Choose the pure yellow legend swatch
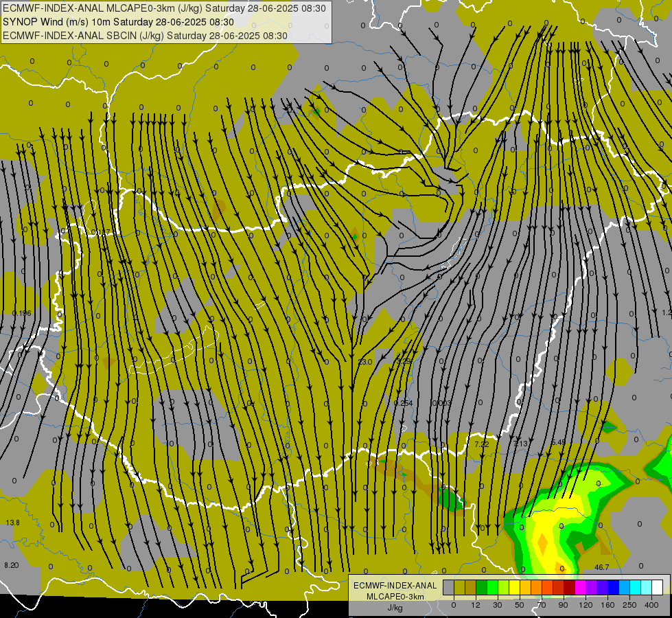The image size is (672, 618). [x=515, y=587]
